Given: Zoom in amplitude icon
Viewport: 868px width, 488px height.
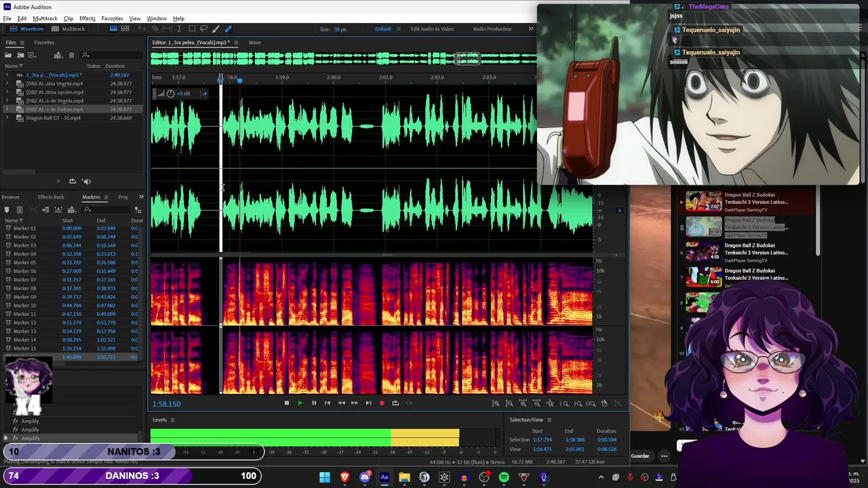Looking at the screenshot, I should [x=496, y=403].
